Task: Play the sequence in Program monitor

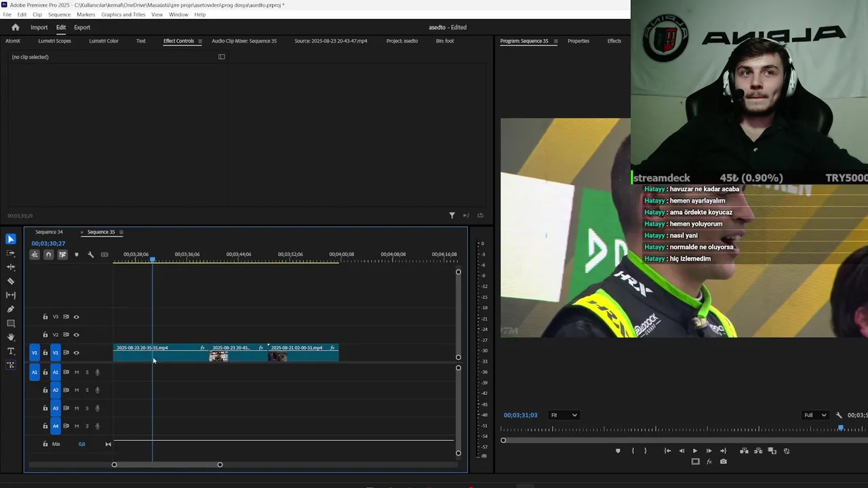Action: (694, 451)
